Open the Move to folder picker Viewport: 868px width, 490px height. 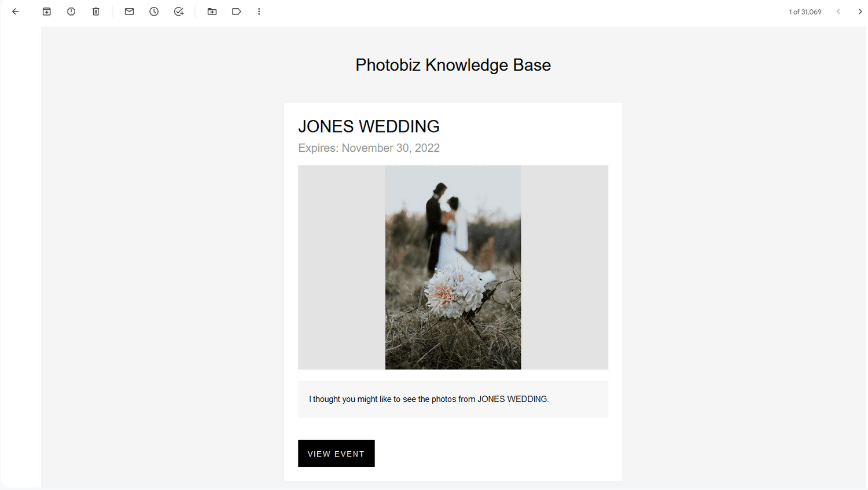coord(212,11)
